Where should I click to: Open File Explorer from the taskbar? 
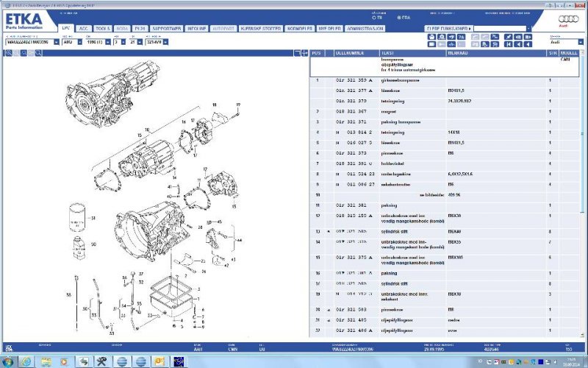point(46,361)
